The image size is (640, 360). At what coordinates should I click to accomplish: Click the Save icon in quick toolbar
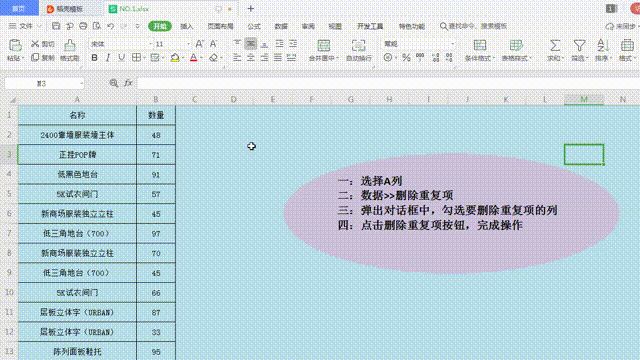point(56,26)
